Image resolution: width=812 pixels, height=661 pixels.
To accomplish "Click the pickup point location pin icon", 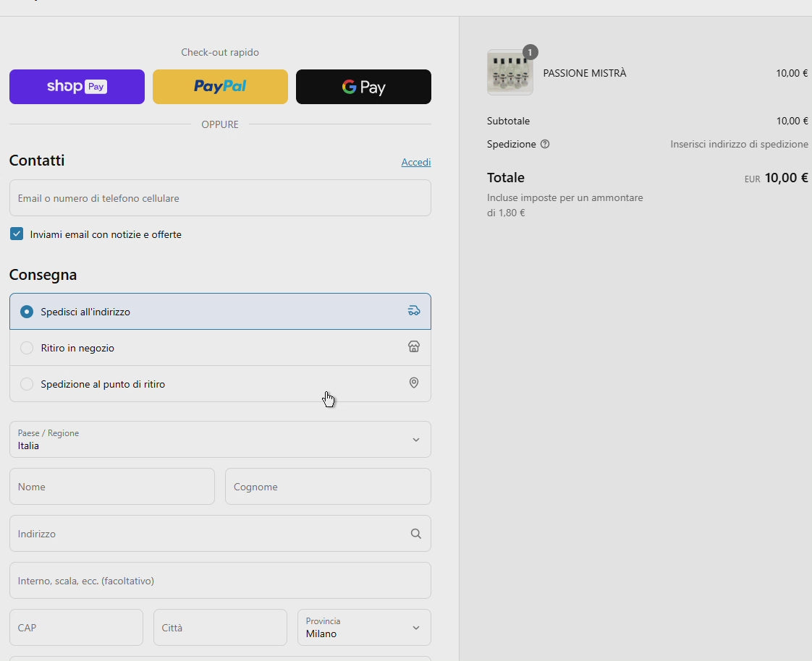I will [x=414, y=383].
